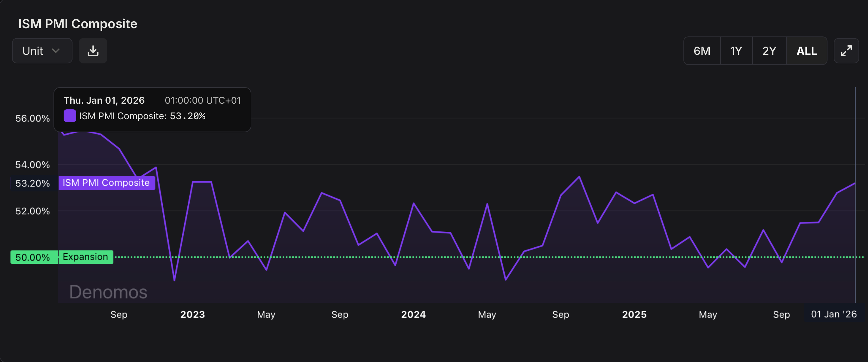Click the Denomos watermark logo
The height and width of the screenshot is (362, 868).
click(x=108, y=292)
